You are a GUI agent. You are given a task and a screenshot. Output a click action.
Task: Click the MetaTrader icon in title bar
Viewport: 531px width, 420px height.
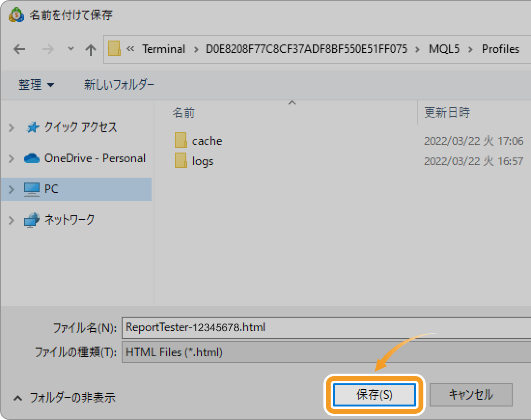point(16,15)
